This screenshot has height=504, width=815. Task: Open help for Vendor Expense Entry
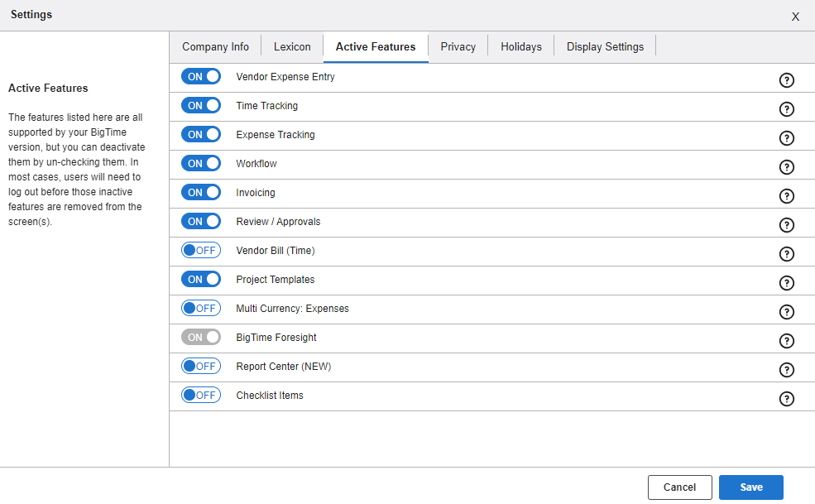coord(787,80)
